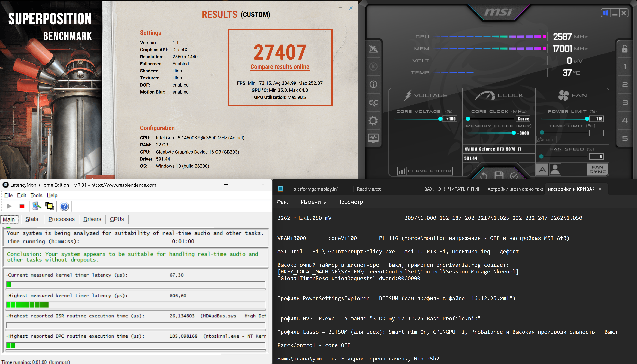Click the Core Clock Curve value field

(x=523, y=119)
